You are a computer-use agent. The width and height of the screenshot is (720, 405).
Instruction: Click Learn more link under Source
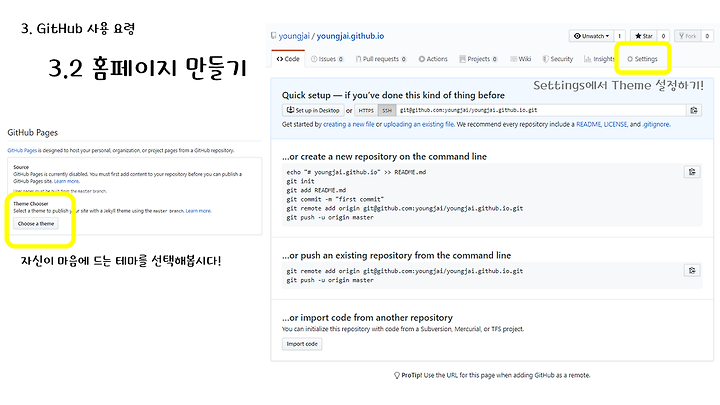[x=67, y=181]
